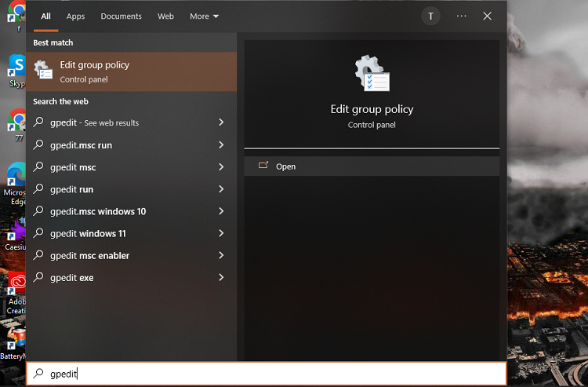This screenshot has height=387, width=588.
Task: Open Adobe Creative Cloud desktop icon
Action: (16, 284)
